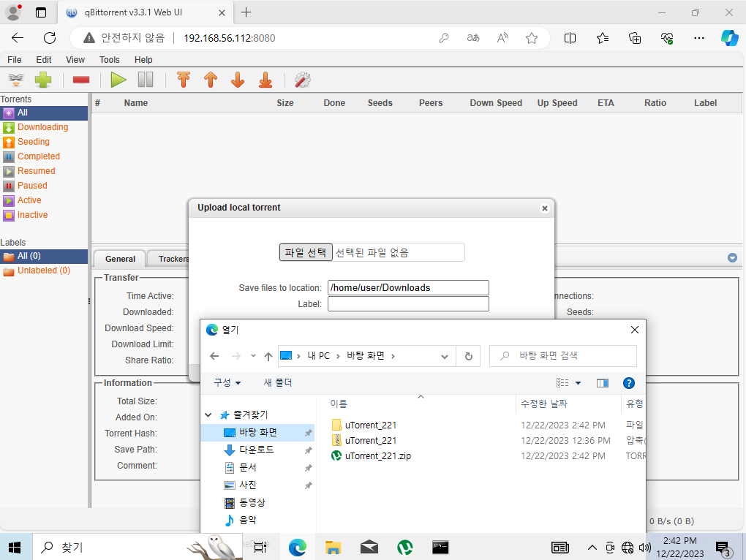Select the Active filter

click(x=29, y=200)
